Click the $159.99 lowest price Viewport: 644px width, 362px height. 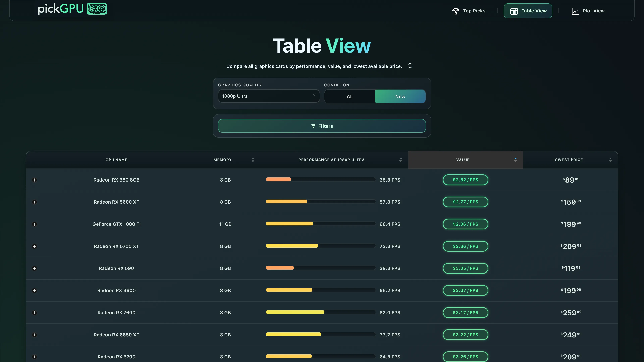[x=571, y=202]
